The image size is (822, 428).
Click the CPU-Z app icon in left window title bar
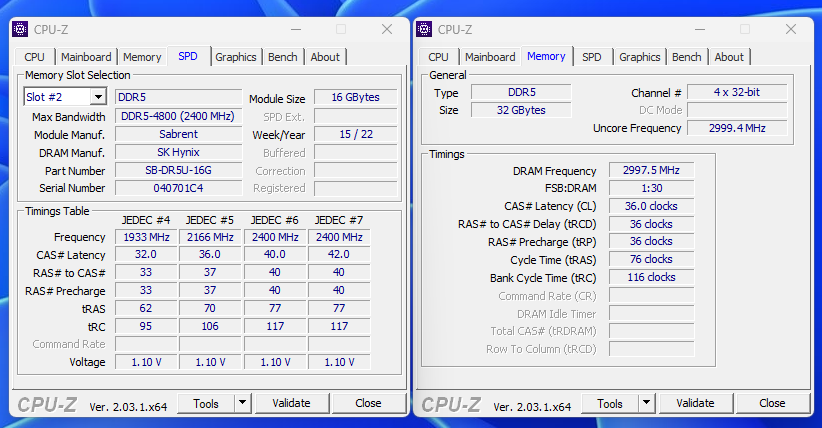coord(20,29)
